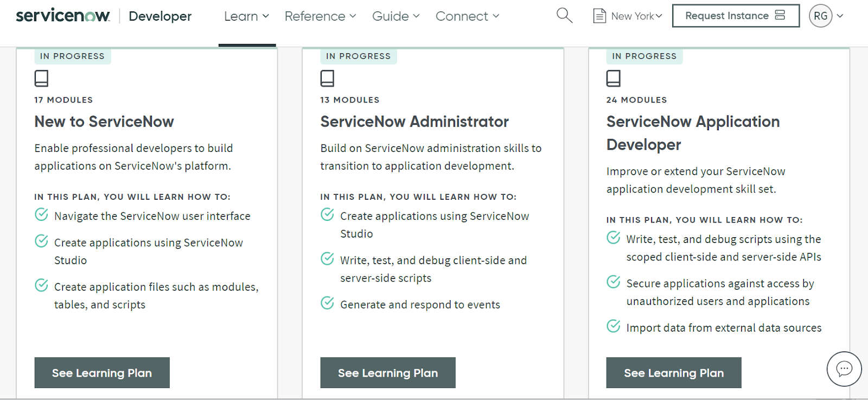
Task: Open the Reference menu
Action: tap(320, 16)
